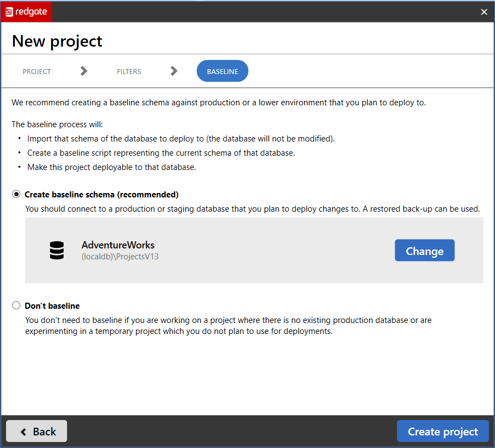Click the left arrow icon on Back
This screenshot has height=448, width=495.
(24, 432)
